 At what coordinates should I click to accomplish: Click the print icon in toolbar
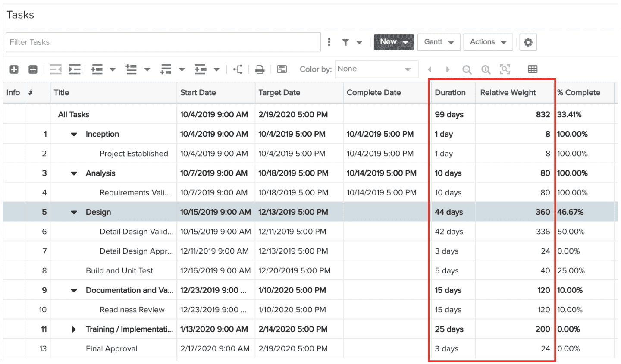(260, 69)
